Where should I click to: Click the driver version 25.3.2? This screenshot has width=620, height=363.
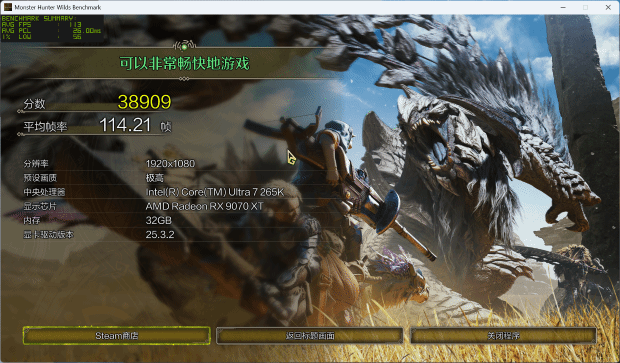pos(160,234)
